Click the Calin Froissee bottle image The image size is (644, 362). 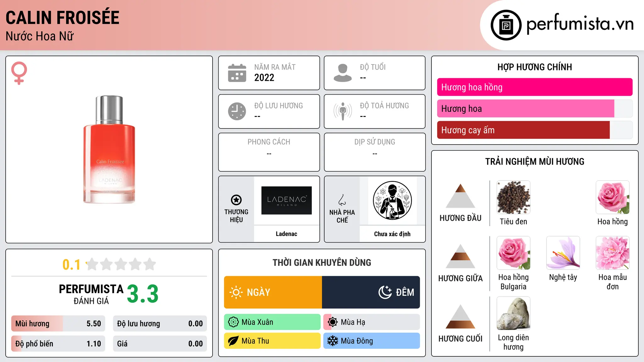pyautogui.click(x=109, y=150)
